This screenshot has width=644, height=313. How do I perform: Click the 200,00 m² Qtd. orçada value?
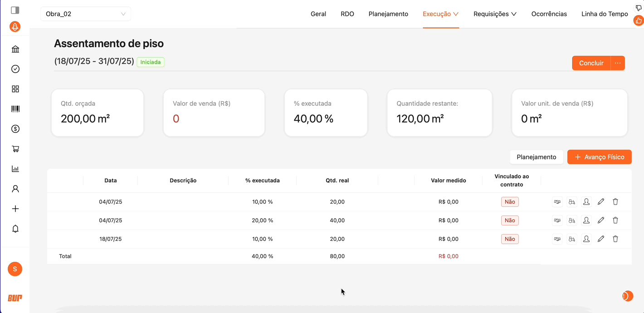pyautogui.click(x=85, y=119)
